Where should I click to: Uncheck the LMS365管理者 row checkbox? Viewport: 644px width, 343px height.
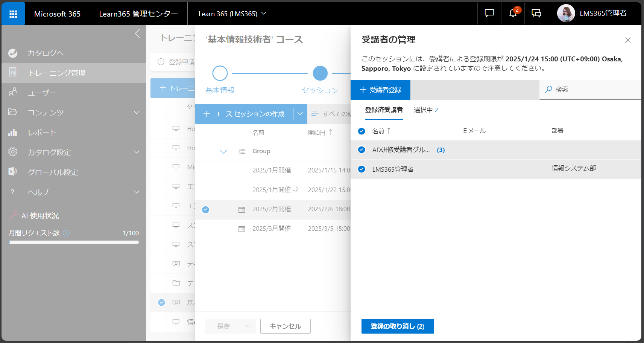pyautogui.click(x=361, y=169)
